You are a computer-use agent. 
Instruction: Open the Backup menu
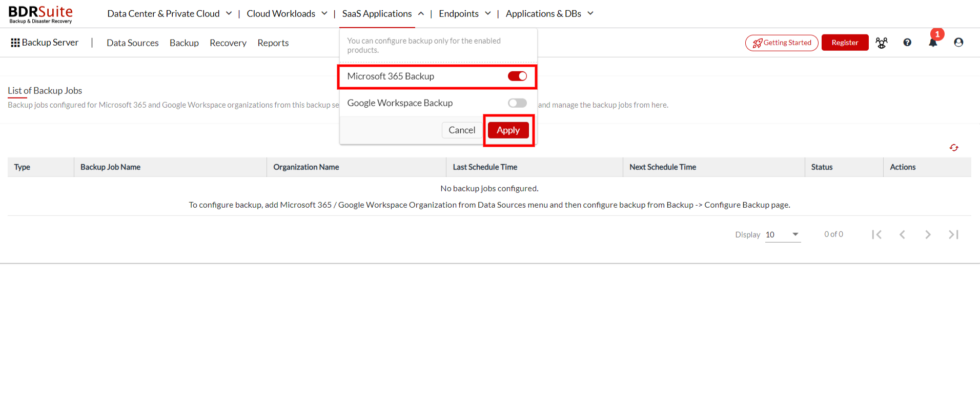point(184,43)
